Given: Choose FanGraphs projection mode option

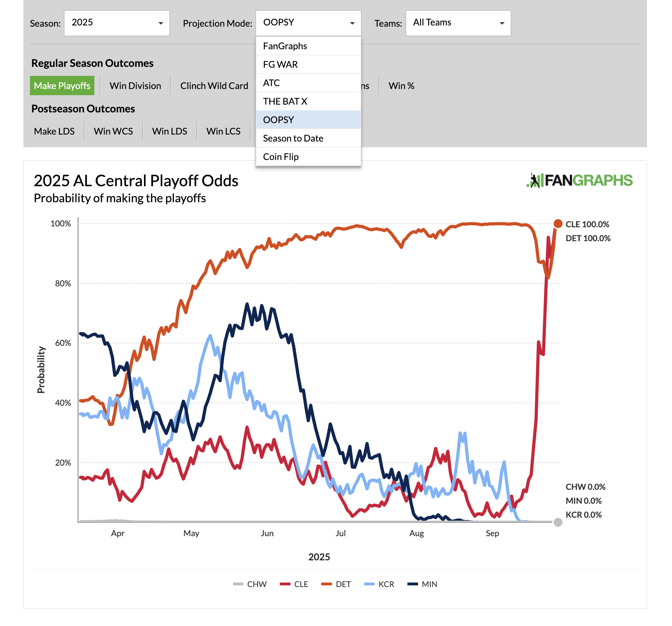Looking at the screenshot, I should tap(285, 46).
